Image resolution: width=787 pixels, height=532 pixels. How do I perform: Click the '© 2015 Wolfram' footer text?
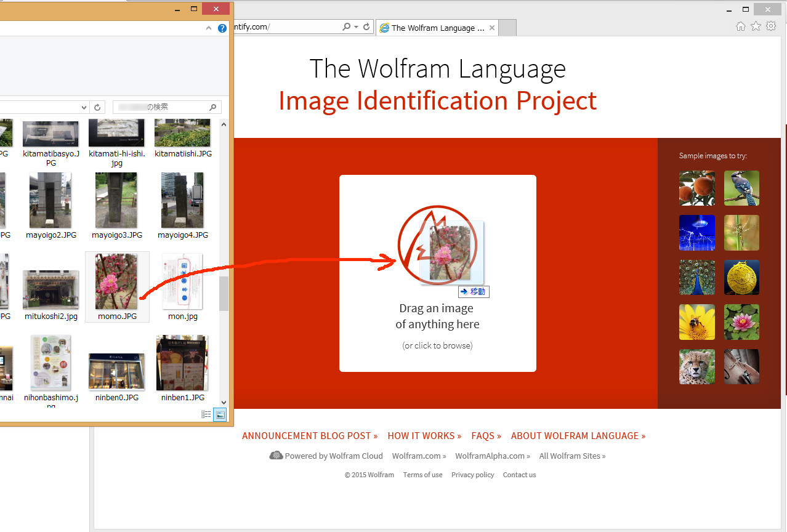369,475
